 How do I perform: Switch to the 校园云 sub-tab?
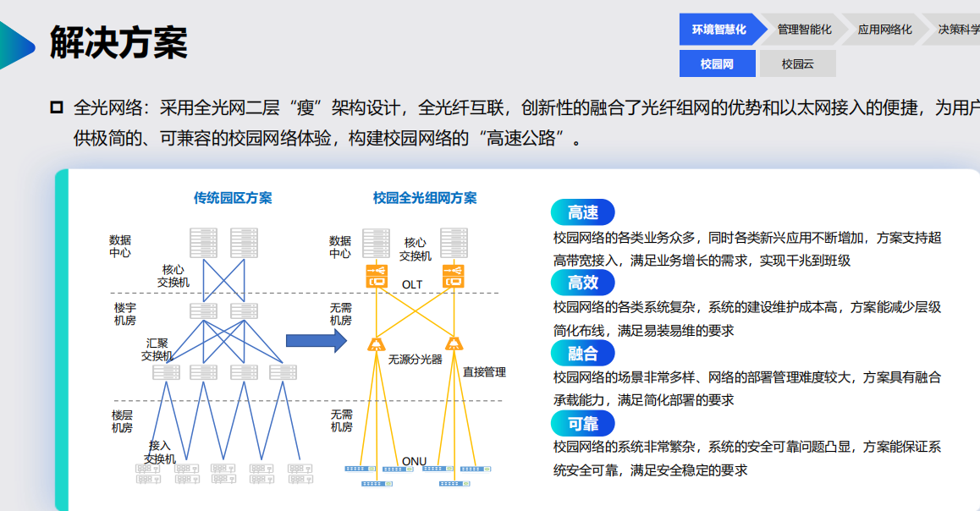point(797,63)
